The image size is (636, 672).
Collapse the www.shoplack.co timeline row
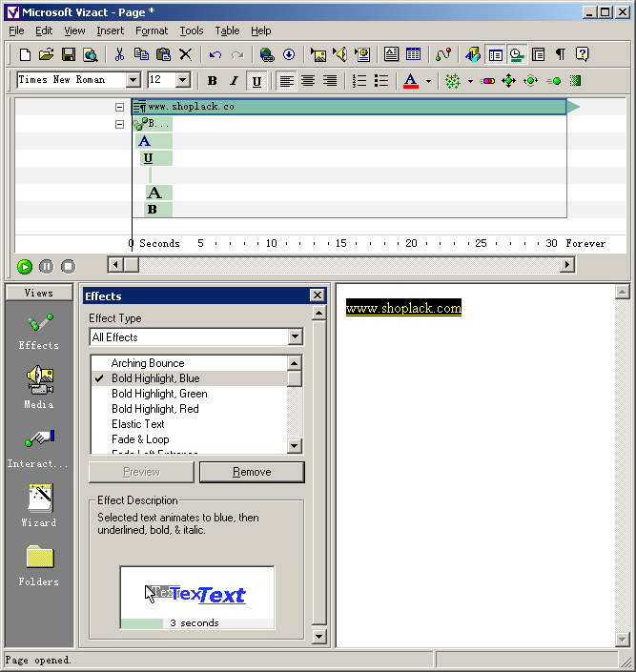coord(119,107)
